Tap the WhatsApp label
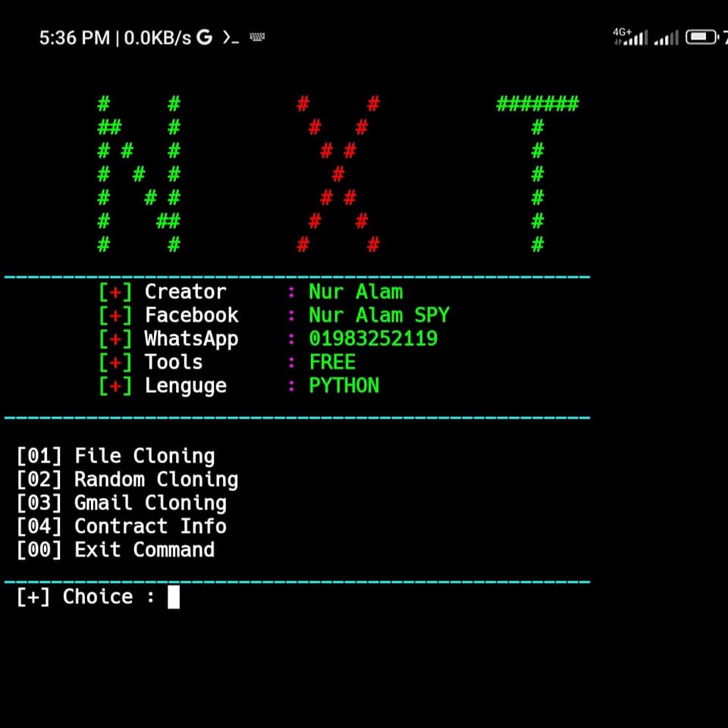The height and width of the screenshot is (728, 728). tap(191, 339)
